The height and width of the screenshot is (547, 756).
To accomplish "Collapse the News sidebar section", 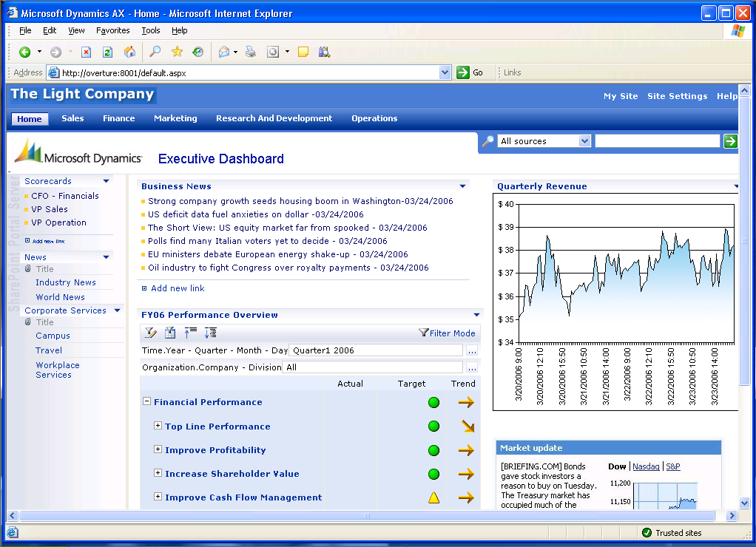I will pyautogui.click(x=106, y=257).
